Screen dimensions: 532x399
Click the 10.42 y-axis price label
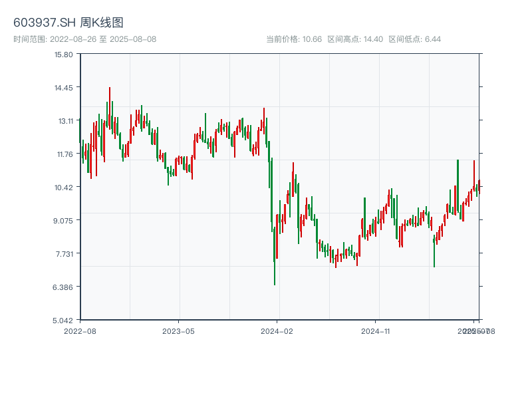63,187
